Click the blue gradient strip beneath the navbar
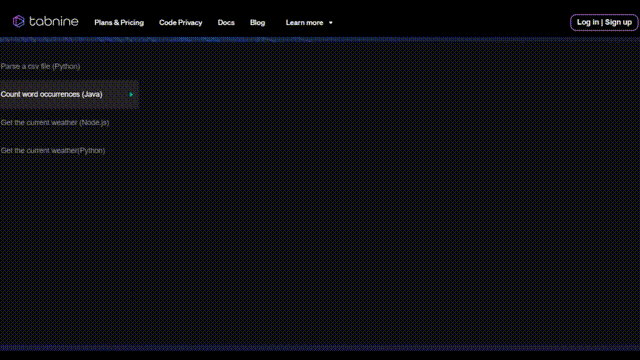 pyautogui.click(x=320, y=40)
